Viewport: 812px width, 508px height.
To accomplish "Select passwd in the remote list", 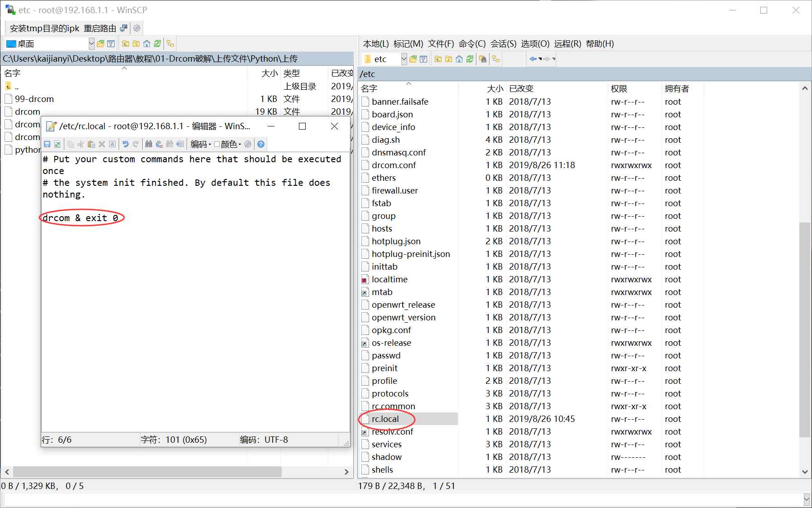I will pos(386,355).
